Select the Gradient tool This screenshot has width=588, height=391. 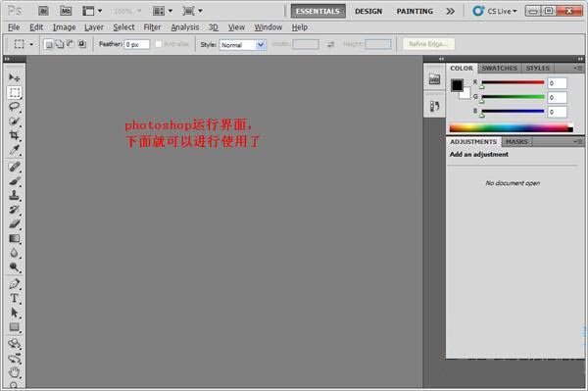(x=15, y=238)
